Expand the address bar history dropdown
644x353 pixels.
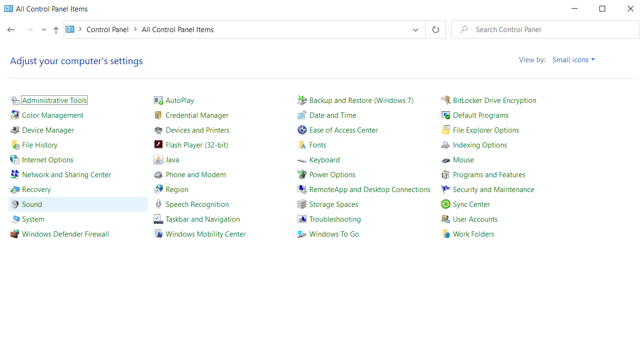coord(415,30)
